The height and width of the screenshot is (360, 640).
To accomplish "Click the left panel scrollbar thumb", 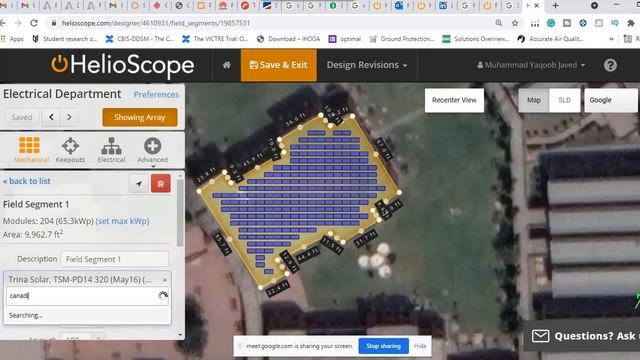I will tap(180, 212).
